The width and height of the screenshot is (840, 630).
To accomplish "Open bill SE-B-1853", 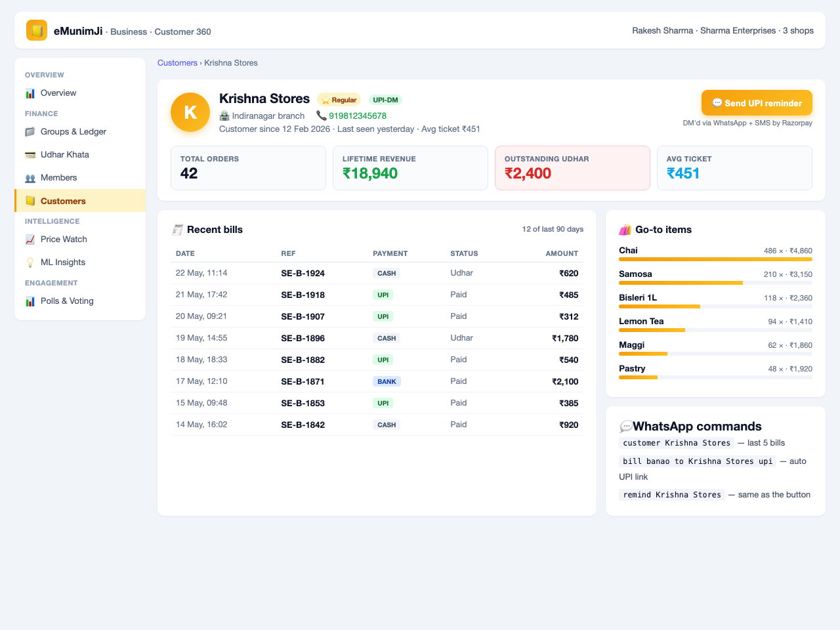I will tap(303, 403).
